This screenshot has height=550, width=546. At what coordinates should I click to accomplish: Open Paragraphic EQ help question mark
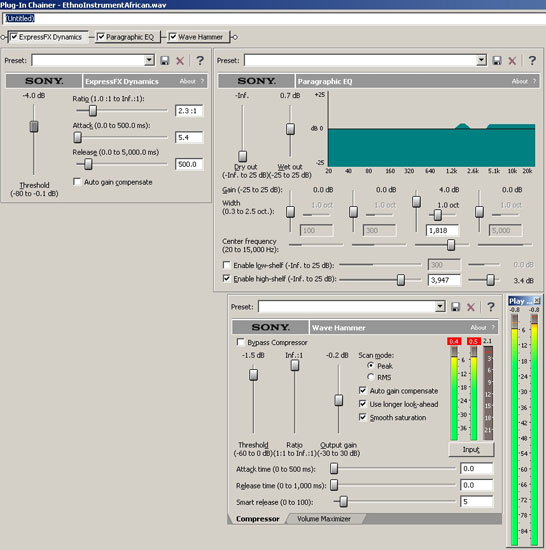pos(532,61)
